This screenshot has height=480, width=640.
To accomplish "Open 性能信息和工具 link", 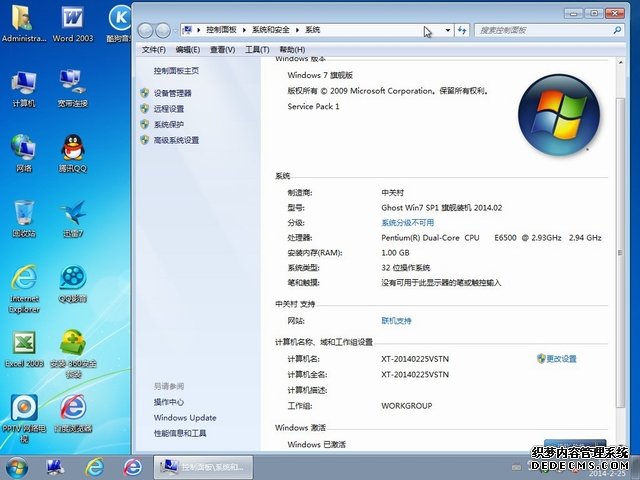I will (180, 433).
